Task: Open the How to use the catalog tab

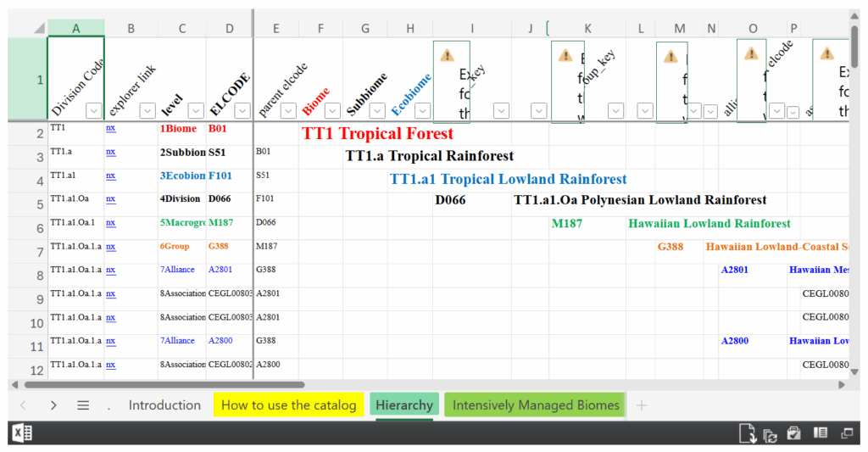Action: point(288,405)
